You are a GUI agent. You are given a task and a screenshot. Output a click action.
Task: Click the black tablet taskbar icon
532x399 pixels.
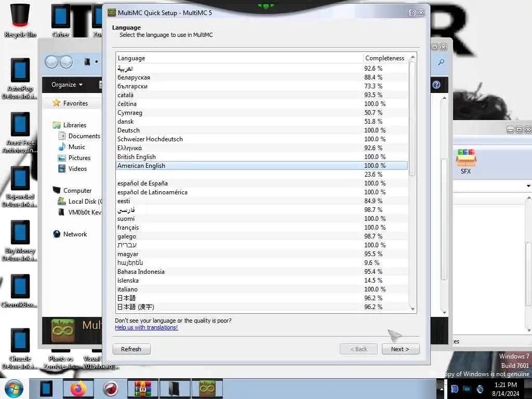(x=46, y=389)
